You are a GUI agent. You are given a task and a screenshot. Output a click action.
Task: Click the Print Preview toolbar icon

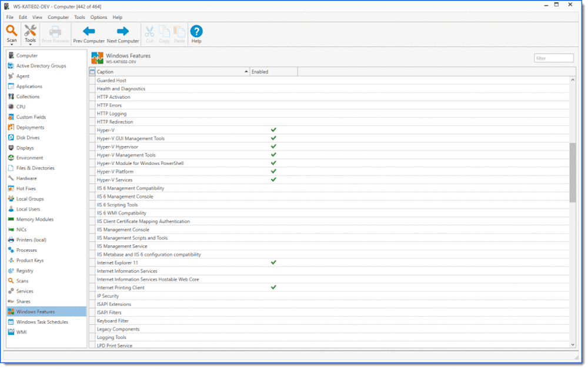click(55, 31)
